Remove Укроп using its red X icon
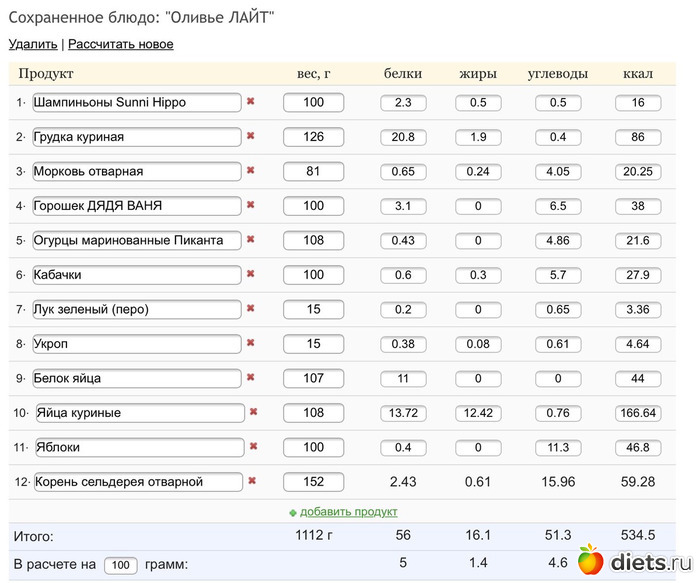Image resolution: width=700 pixels, height=583 pixels. coord(251,343)
